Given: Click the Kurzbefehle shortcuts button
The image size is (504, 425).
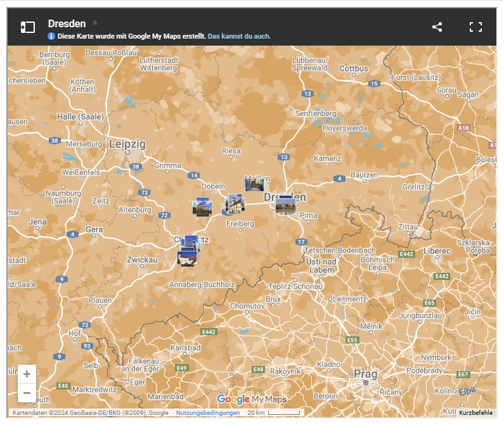Looking at the screenshot, I should coord(475,413).
